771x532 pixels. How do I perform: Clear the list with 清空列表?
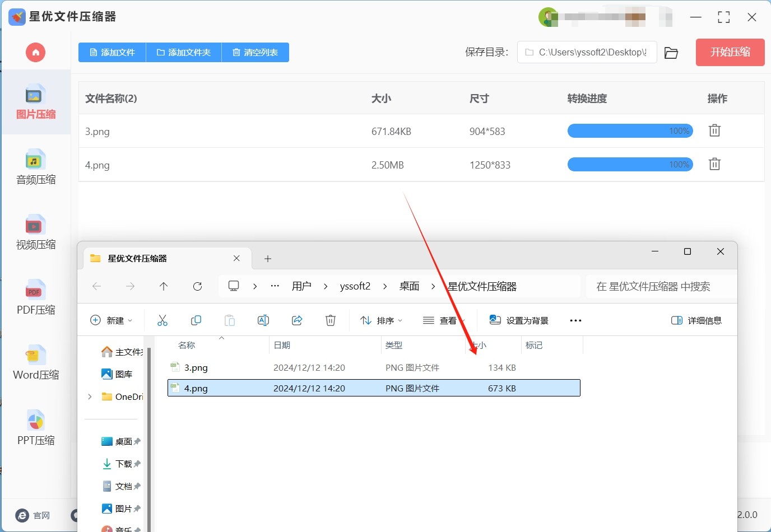(x=256, y=53)
